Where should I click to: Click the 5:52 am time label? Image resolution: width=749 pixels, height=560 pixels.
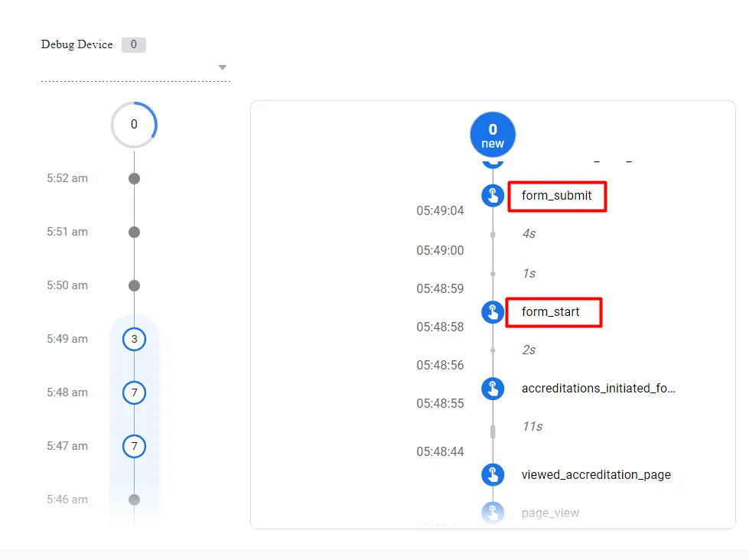(67, 178)
